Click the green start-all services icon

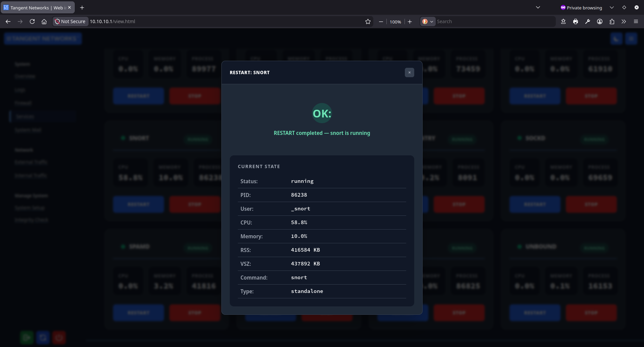[x=27, y=337]
